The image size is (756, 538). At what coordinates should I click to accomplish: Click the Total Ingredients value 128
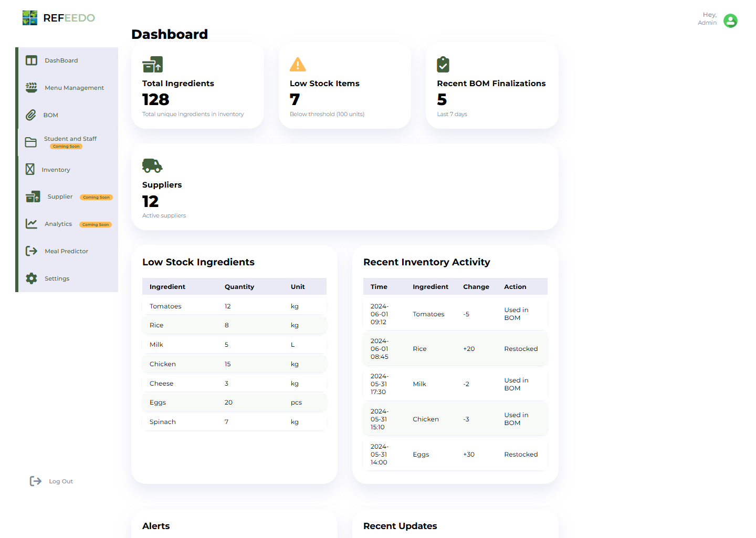click(156, 99)
